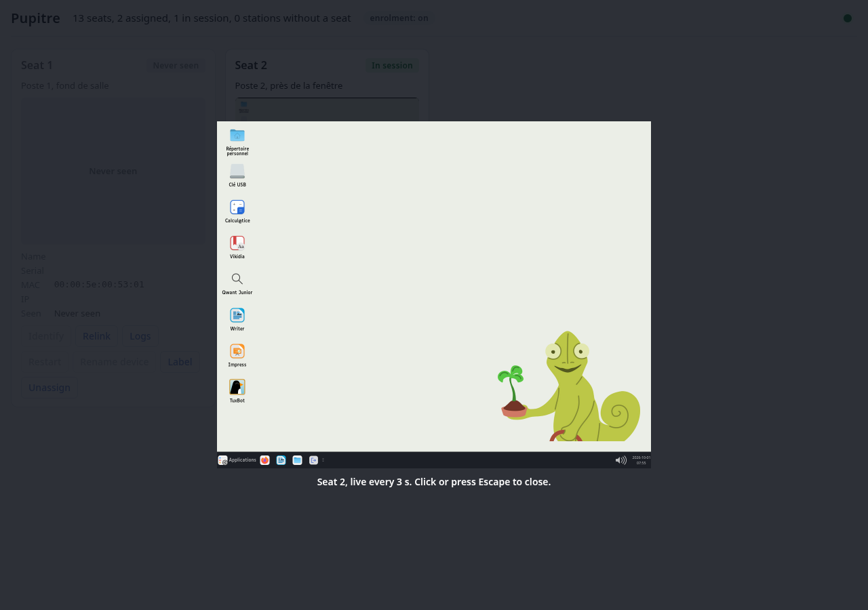
Task: Click the "Seat 2, live every 3 s" caption
Action: click(434, 482)
